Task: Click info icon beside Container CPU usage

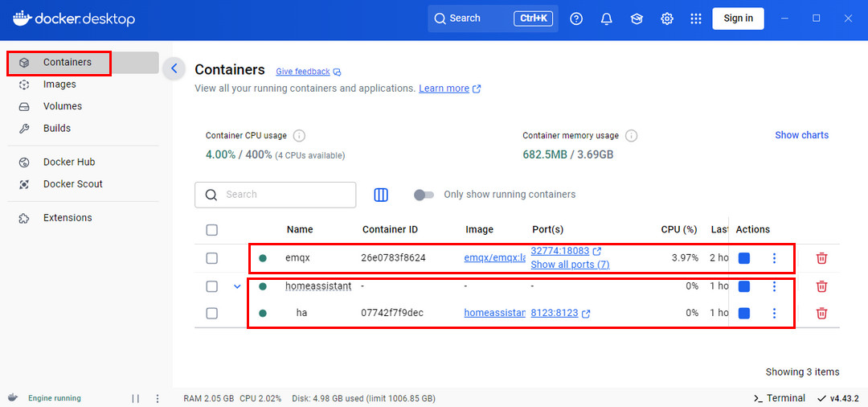Action: pos(300,136)
